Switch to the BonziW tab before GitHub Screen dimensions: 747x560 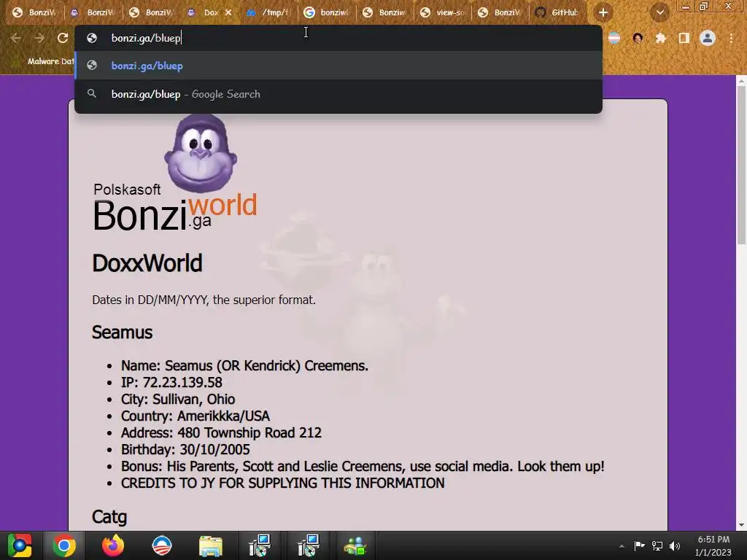click(502, 12)
